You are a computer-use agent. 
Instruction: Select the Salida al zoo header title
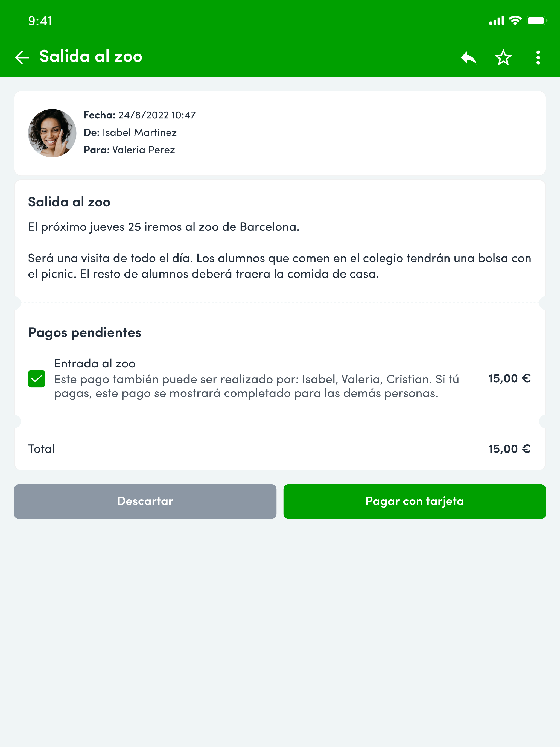pyautogui.click(x=91, y=56)
